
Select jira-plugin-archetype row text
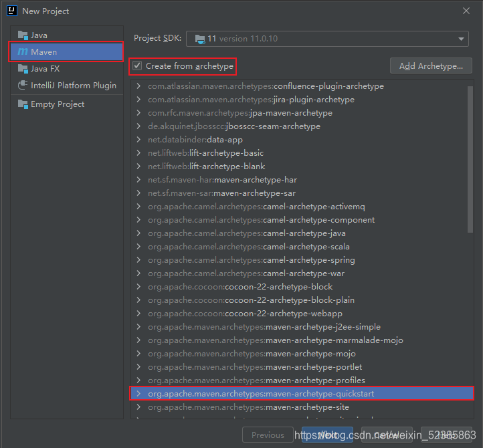251,100
